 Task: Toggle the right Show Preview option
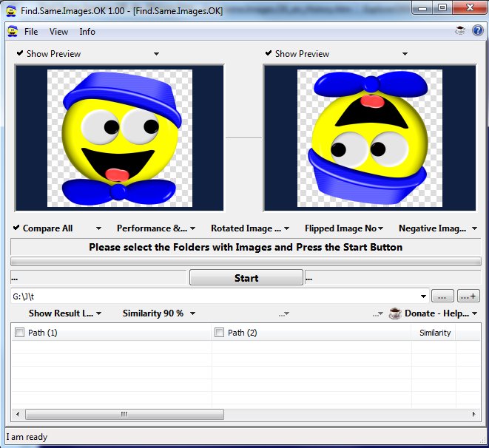point(297,54)
